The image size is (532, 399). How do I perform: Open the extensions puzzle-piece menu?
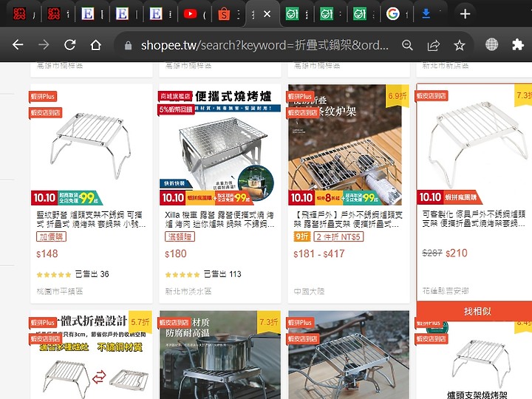coord(518,44)
